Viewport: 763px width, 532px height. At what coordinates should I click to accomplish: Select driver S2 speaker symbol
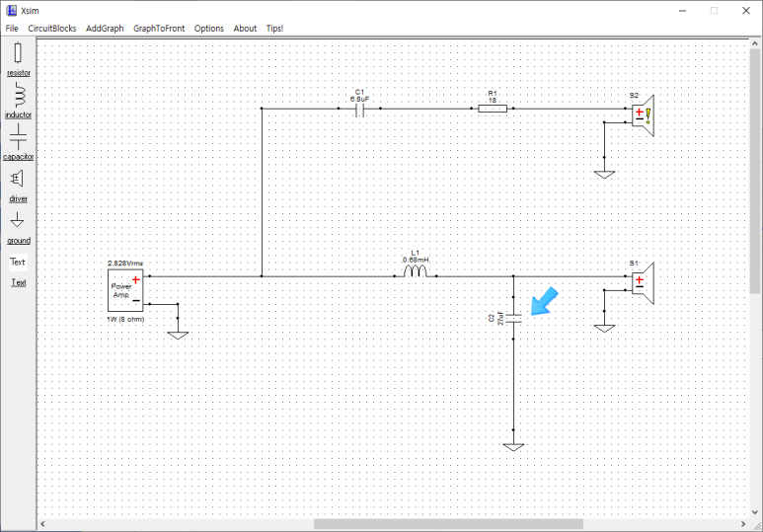tap(643, 115)
